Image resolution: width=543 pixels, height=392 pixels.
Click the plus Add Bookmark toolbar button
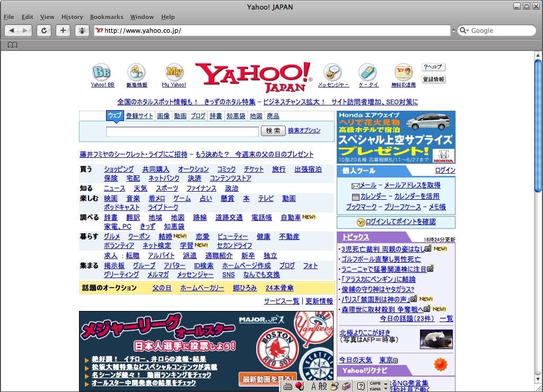click(63, 30)
